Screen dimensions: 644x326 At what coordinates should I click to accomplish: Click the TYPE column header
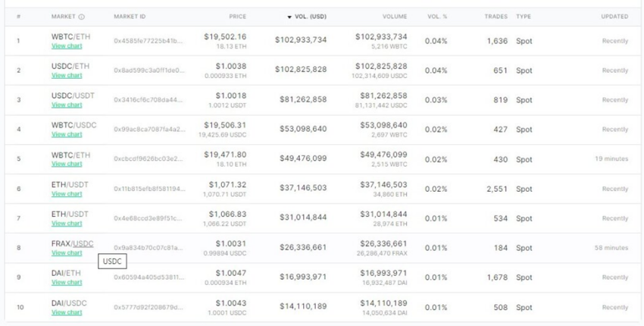(524, 17)
